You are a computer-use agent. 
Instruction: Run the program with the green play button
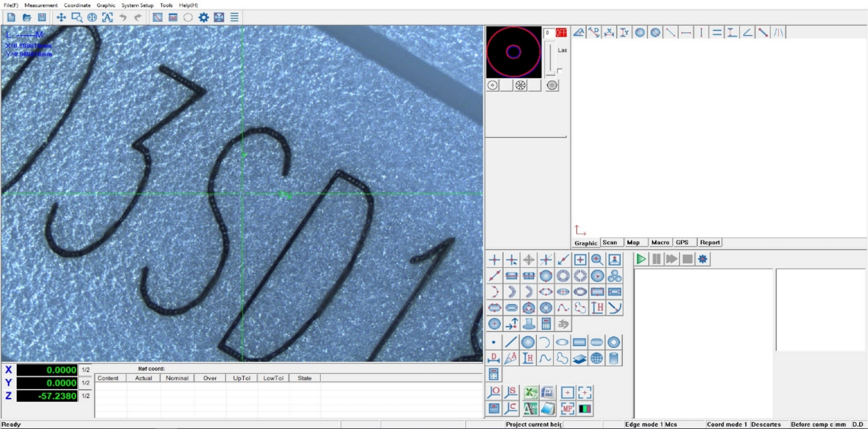(x=641, y=259)
